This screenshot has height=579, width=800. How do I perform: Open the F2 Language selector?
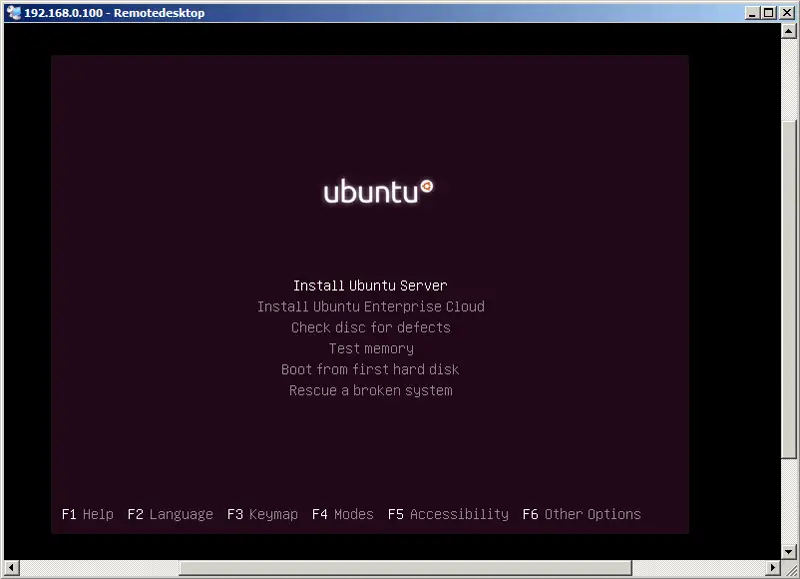[x=170, y=514]
